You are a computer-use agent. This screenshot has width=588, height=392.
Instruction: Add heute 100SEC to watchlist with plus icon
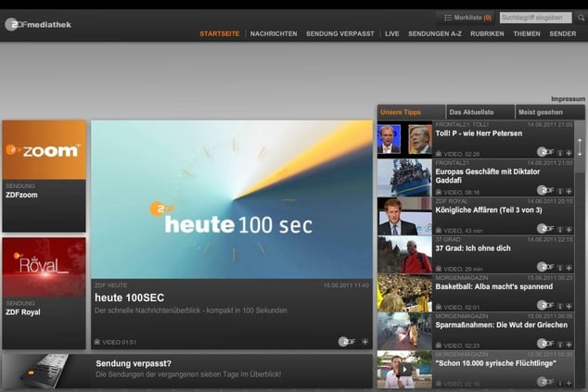[364, 342]
